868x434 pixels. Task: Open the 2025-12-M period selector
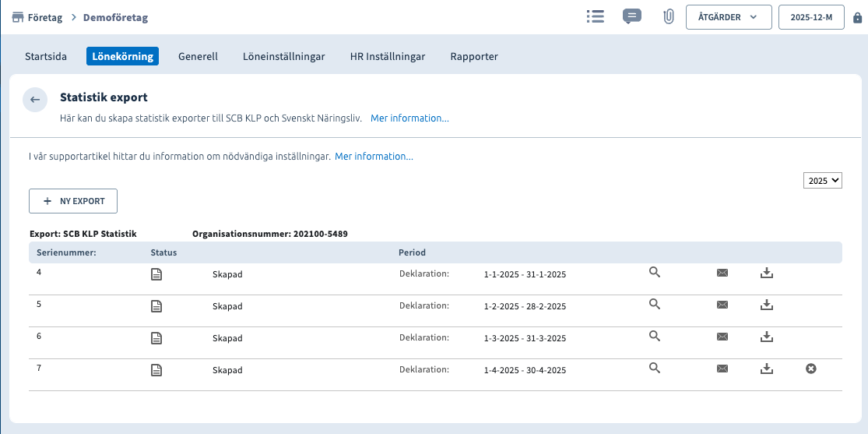click(x=811, y=17)
